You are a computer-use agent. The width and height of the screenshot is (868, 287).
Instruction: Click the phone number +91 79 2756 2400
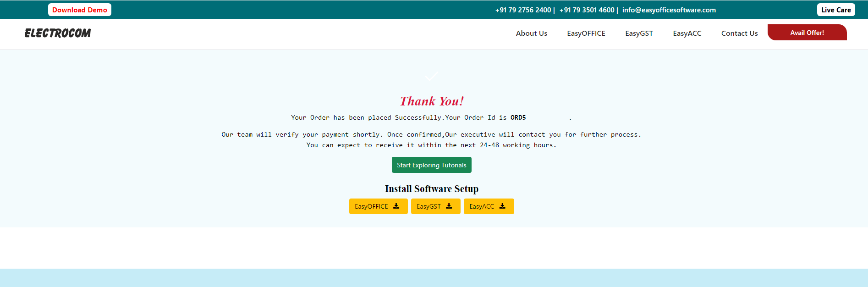(523, 10)
